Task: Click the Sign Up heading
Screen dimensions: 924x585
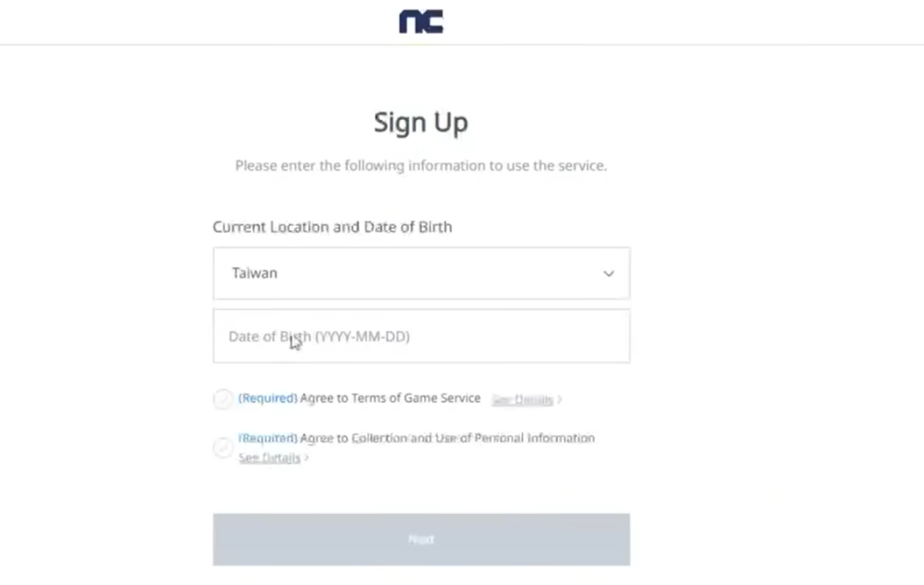Action: click(x=421, y=123)
